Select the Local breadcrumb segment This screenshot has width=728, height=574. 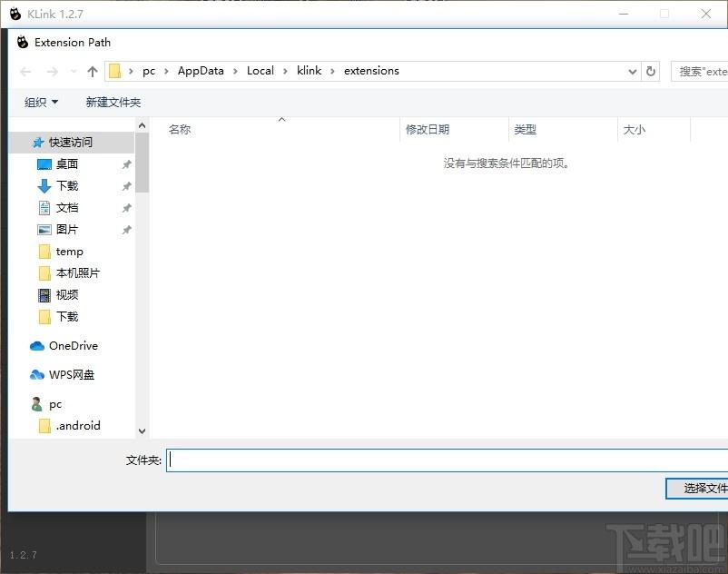tap(260, 71)
